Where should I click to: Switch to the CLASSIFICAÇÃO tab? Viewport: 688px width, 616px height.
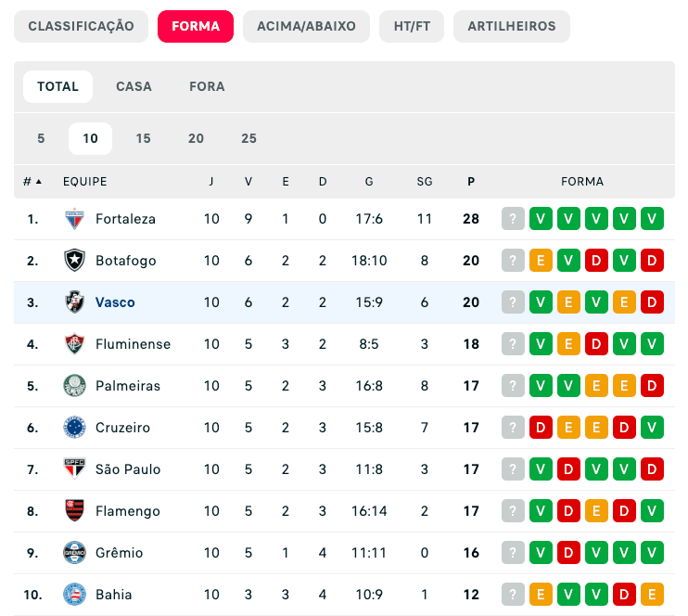coord(82,26)
